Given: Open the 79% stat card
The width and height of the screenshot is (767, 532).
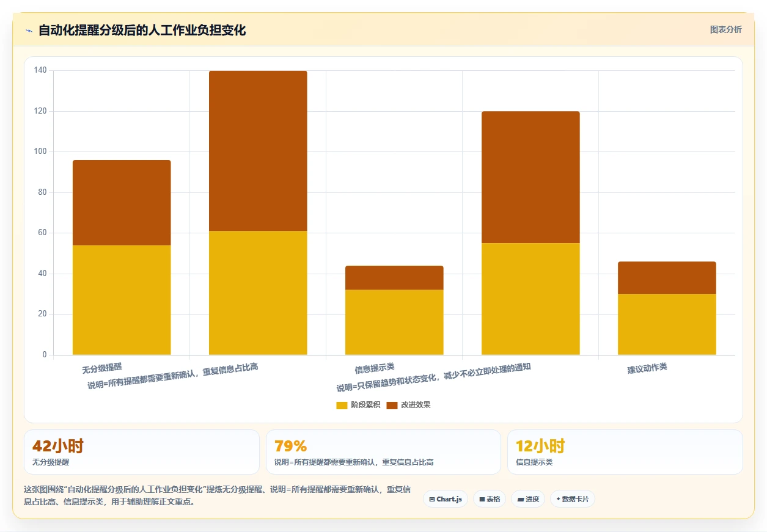Looking at the screenshot, I should click(383, 452).
